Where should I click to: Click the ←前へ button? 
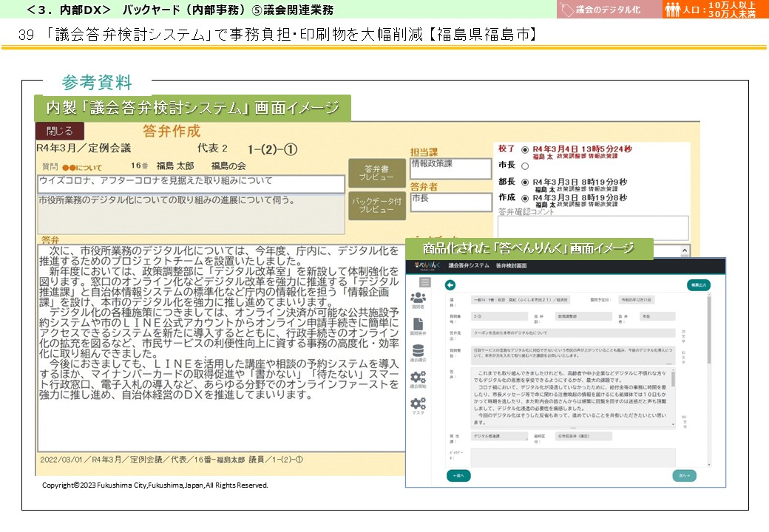coord(458,476)
